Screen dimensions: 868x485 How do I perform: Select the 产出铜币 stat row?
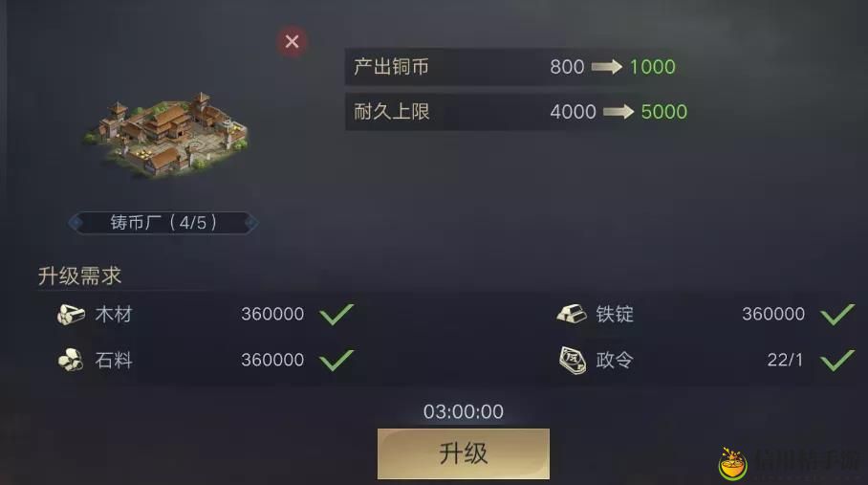pos(516,67)
